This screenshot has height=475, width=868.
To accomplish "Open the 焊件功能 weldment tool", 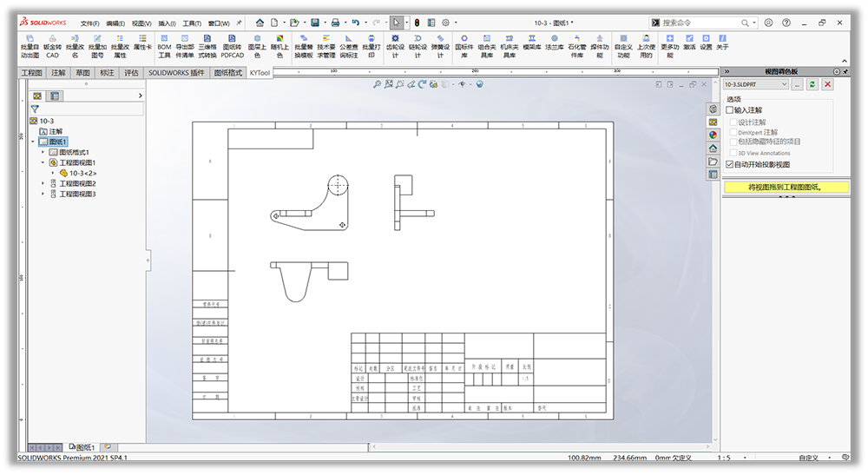I will tap(600, 46).
